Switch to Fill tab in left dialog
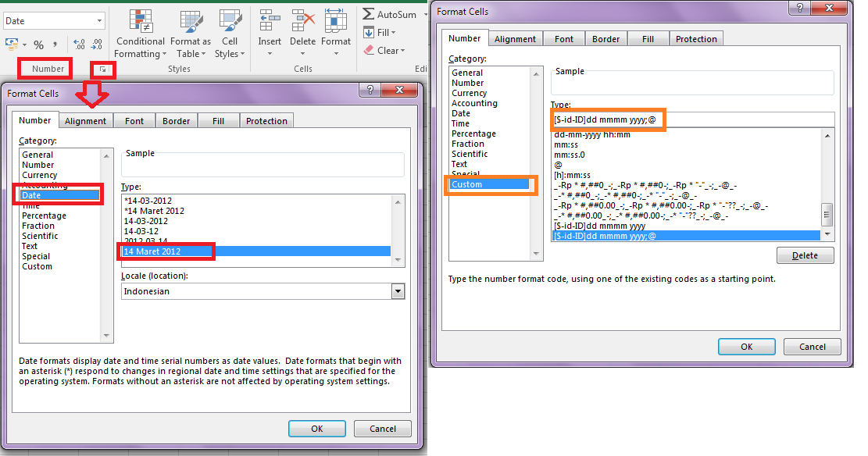 pyautogui.click(x=219, y=121)
